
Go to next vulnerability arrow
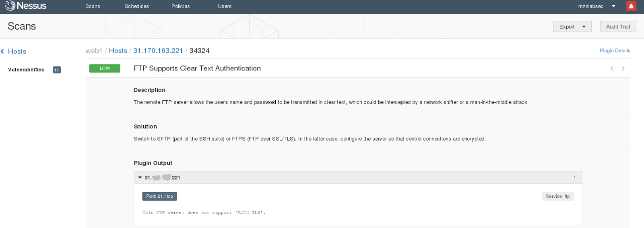click(623, 68)
